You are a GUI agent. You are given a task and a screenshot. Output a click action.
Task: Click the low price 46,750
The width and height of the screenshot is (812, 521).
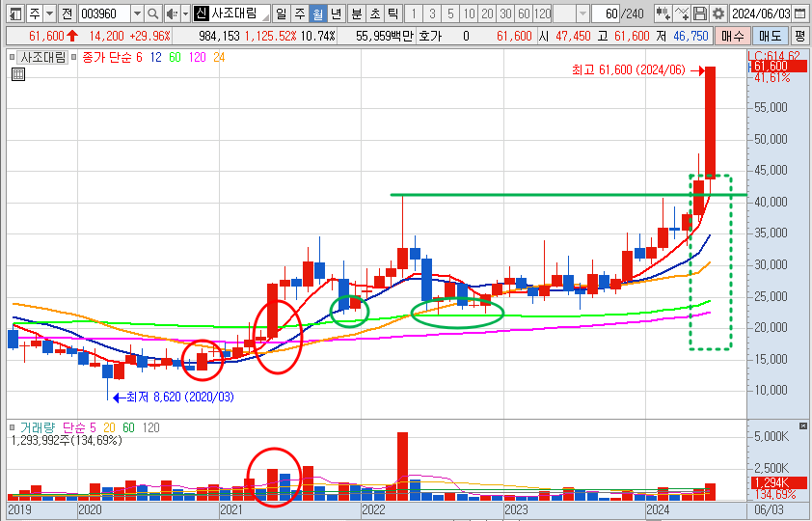pyautogui.click(x=690, y=36)
